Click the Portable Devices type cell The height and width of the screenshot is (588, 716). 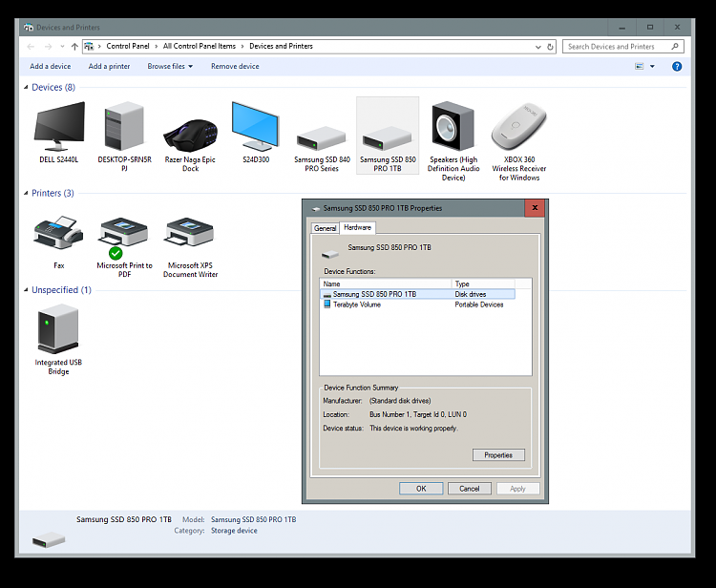tap(479, 304)
